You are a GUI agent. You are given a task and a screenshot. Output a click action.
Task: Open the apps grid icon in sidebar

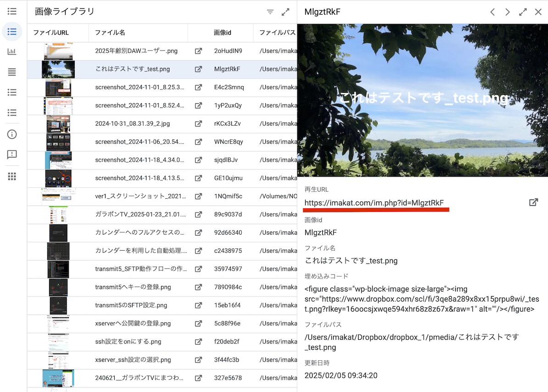[x=12, y=176]
